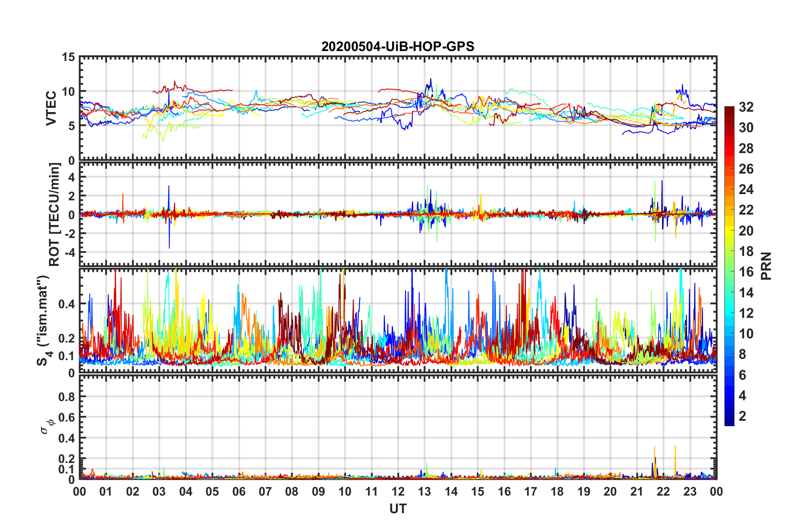Click UT hour tick label 17
The image size is (796, 532).
tap(531, 491)
